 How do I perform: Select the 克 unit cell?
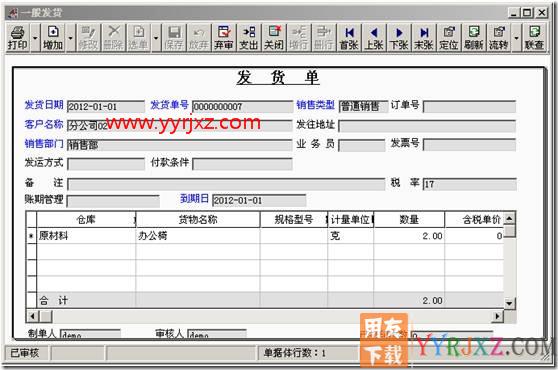coord(351,236)
